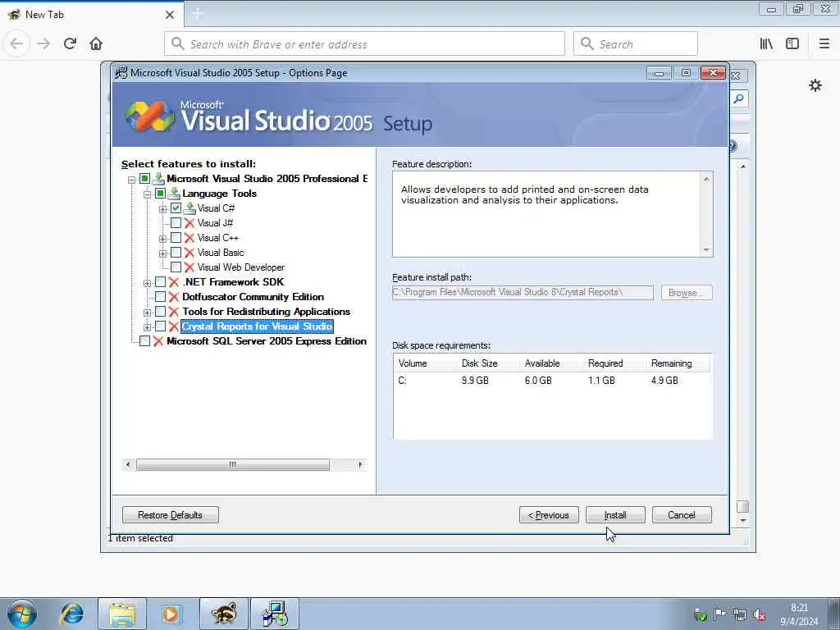Viewport: 840px width, 630px height.
Task: Select the New Tab browser tab
Action: click(x=91, y=15)
